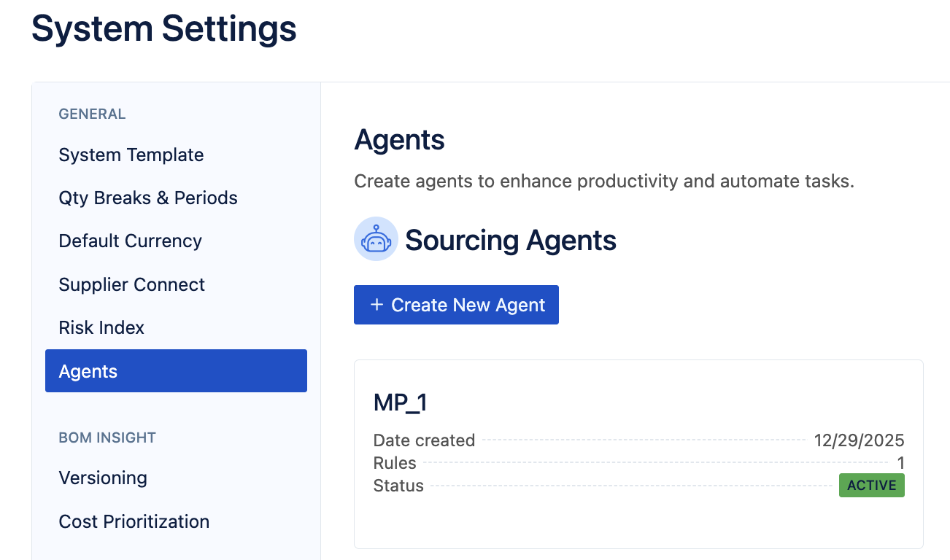Open the System Template settings
This screenshot has width=950, height=560.
131,155
